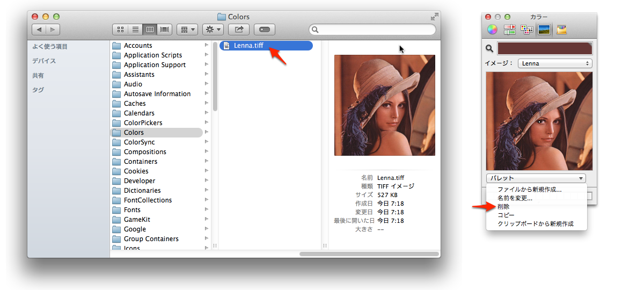Open the item arrangement dropdown
The height and width of the screenshot is (290, 644).
tap(187, 30)
